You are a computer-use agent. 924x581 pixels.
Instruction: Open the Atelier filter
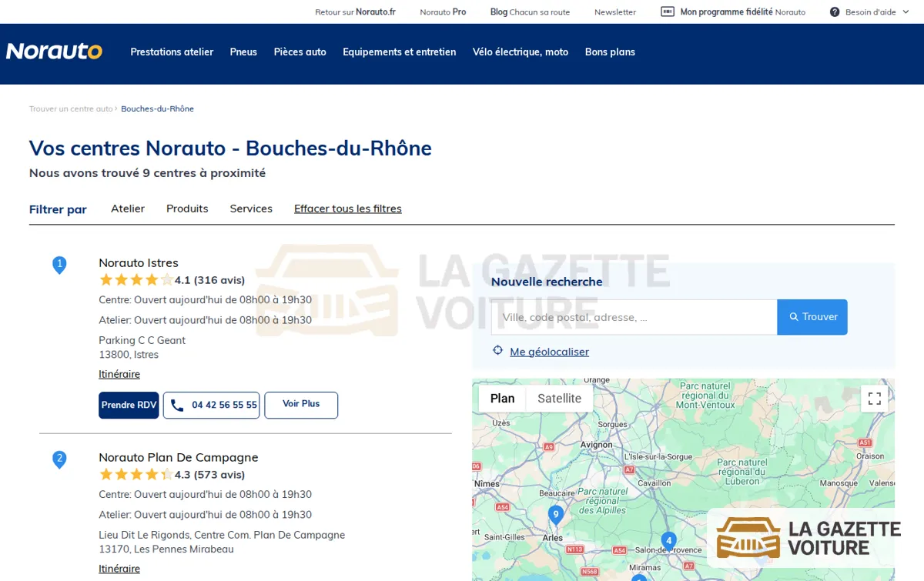[x=128, y=209]
